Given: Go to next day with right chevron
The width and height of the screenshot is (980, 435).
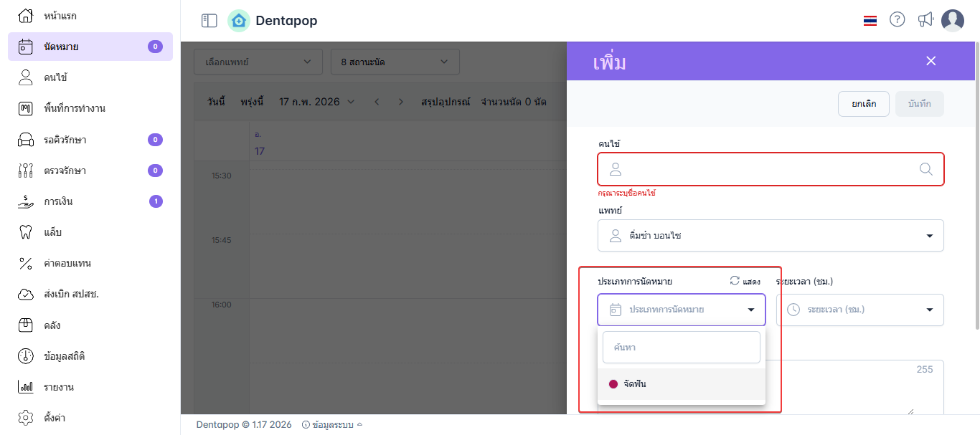Looking at the screenshot, I should pyautogui.click(x=401, y=102).
